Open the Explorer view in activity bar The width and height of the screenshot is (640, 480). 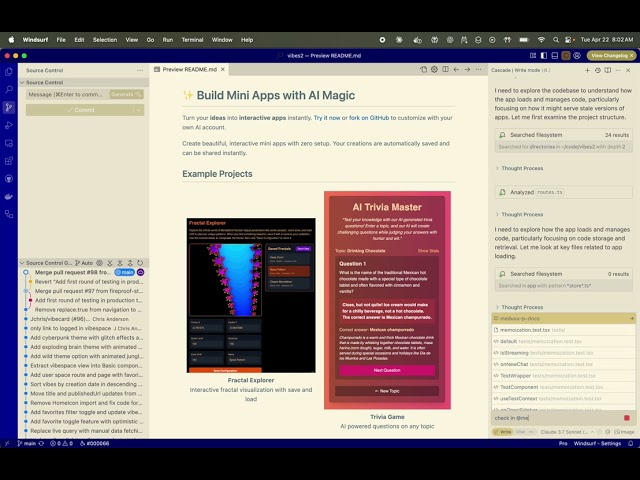click(x=9, y=72)
